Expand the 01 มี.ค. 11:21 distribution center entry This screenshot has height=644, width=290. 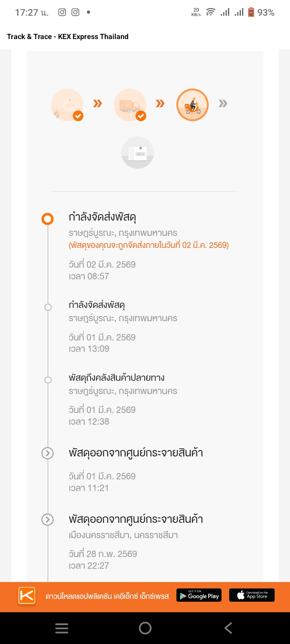coord(48,453)
